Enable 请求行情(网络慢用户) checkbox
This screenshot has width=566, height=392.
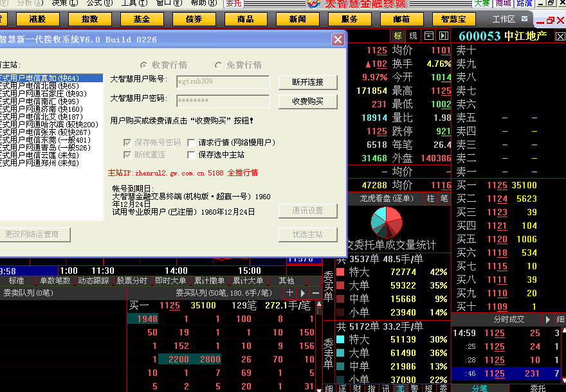point(191,143)
